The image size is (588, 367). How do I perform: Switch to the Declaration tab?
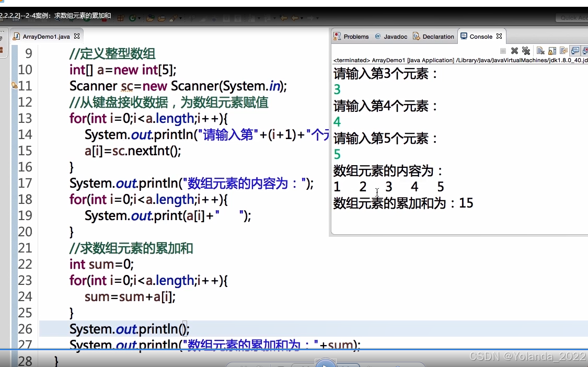(x=433, y=37)
